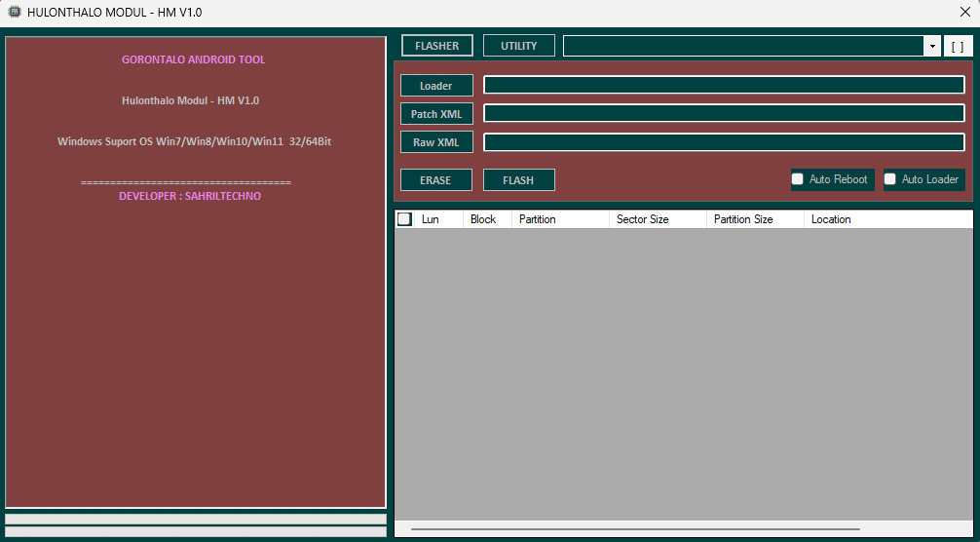Click the Patch XML button
Screen dimensions: 980x542
[x=435, y=114]
